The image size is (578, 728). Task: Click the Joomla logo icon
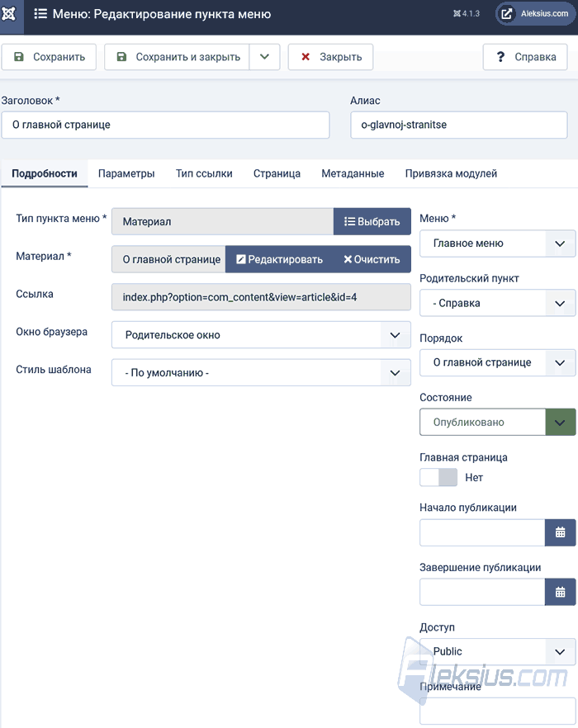(x=9, y=14)
